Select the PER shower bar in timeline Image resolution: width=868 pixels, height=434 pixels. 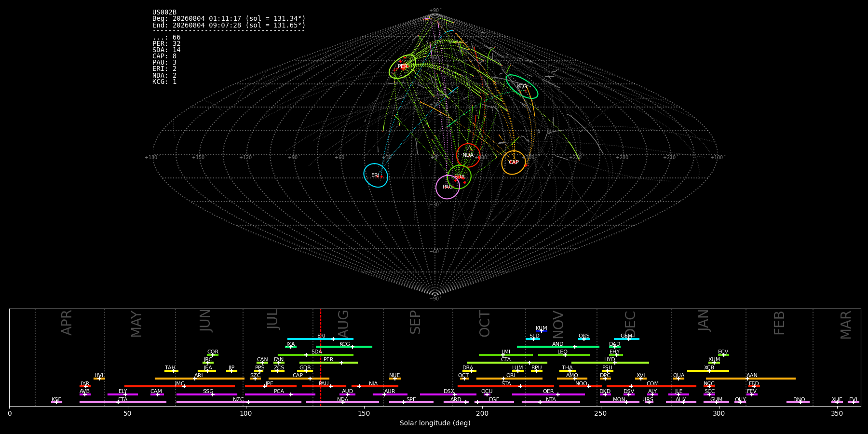click(328, 363)
